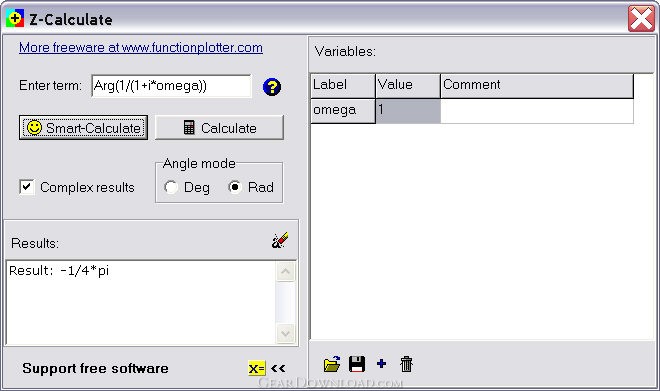Click the omega value cell

[x=408, y=111]
